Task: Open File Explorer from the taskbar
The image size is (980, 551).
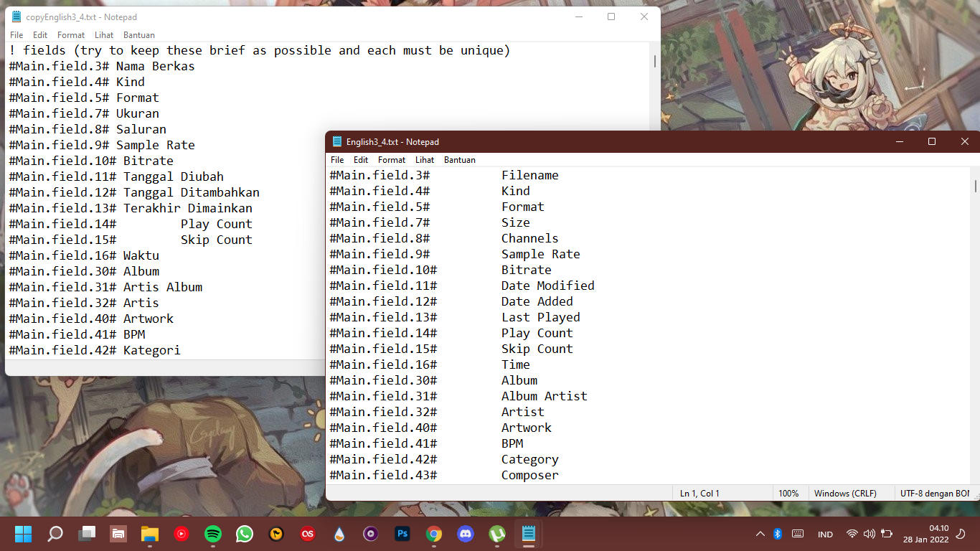Action: pyautogui.click(x=149, y=534)
